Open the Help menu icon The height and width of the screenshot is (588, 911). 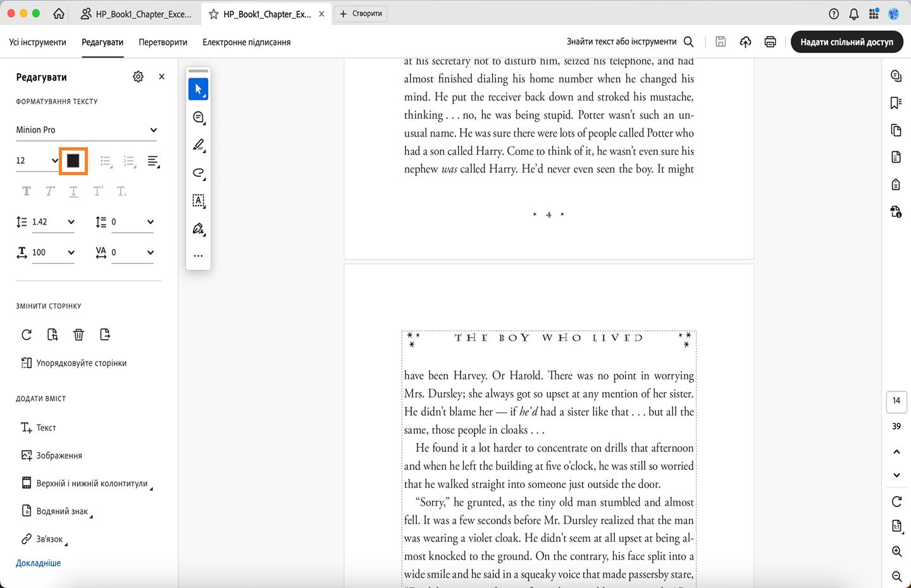[x=834, y=14]
